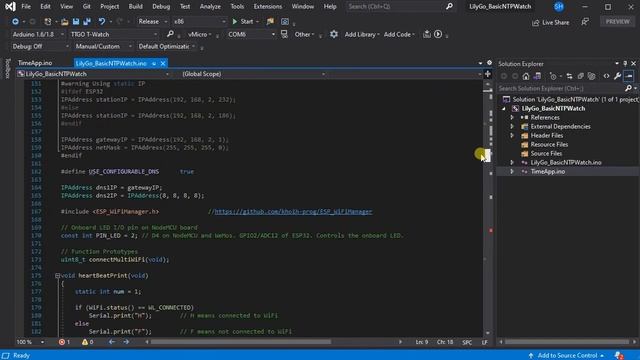Open the Build menu

click(x=136, y=7)
